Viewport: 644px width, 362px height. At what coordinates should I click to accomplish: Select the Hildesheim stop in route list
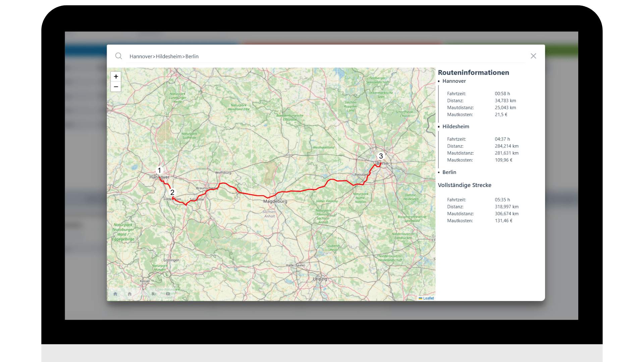point(455,126)
